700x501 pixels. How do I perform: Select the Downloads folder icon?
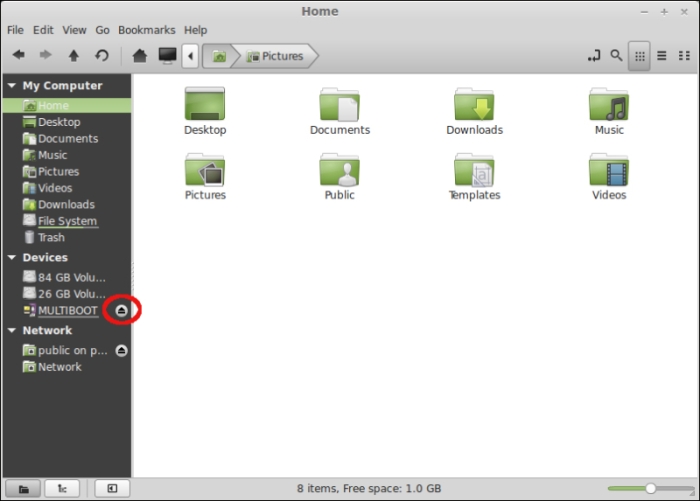[x=475, y=111]
